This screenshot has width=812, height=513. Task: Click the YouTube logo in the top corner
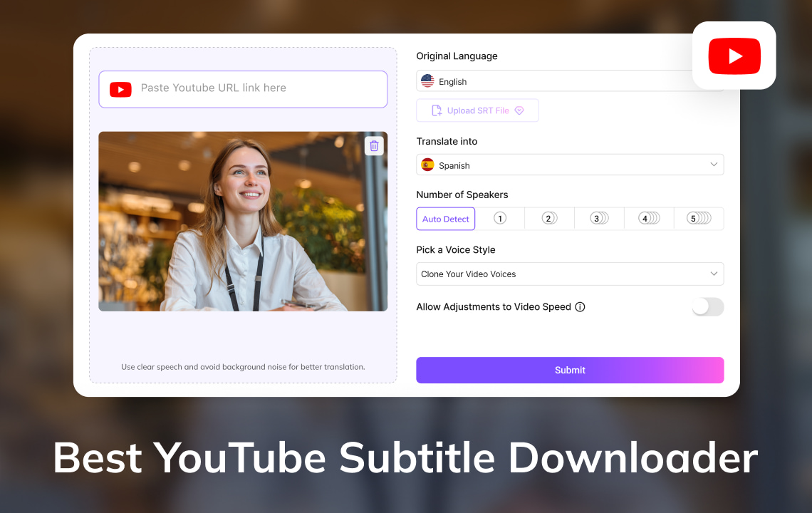click(x=734, y=56)
